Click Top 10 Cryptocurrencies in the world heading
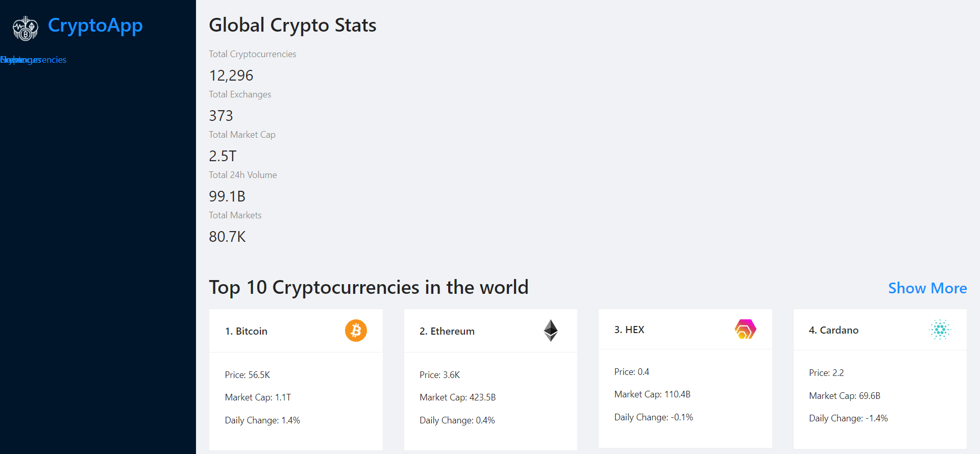980x454 pixels. coord(369,287)
